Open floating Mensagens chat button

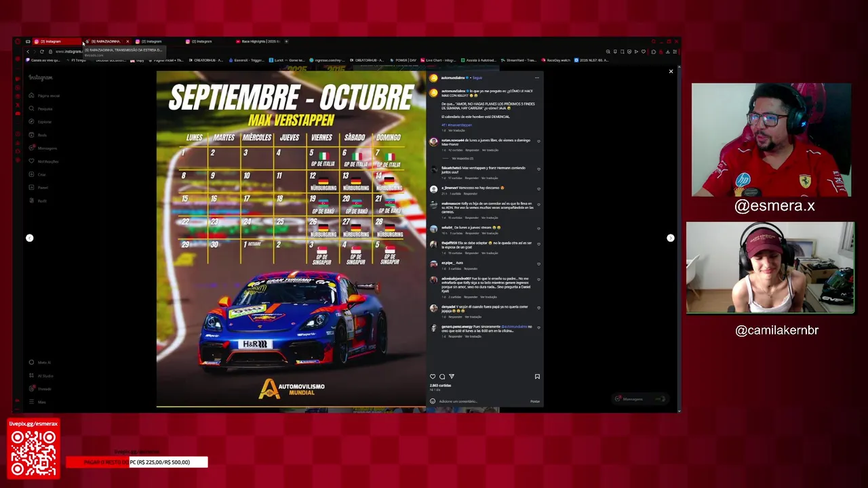(x=640, y=399)
